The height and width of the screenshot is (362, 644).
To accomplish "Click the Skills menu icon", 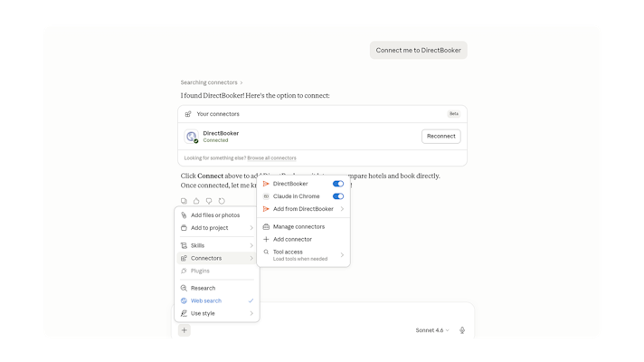I will point(184,245).
